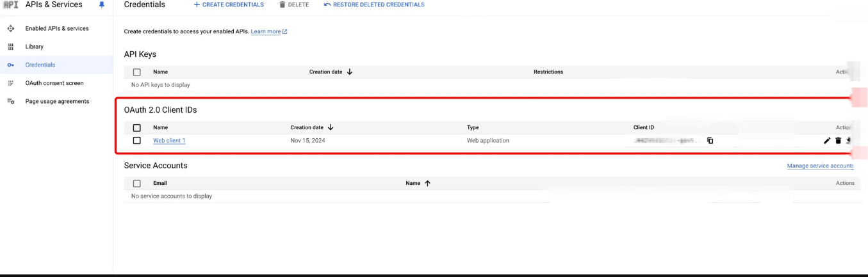Open the Web client 1 link

[169, 141]
